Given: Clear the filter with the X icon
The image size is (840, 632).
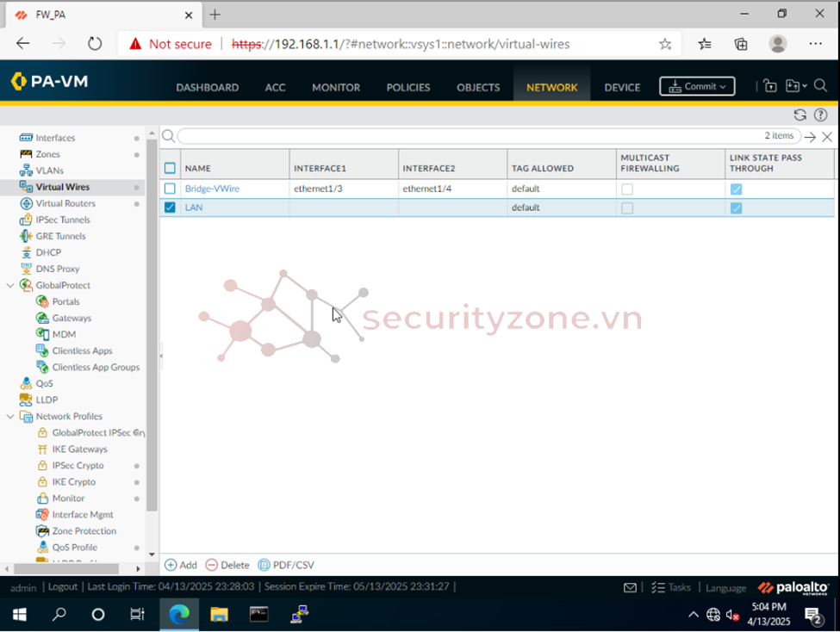Looking at the screenshot, I should (x=827, y=137).
